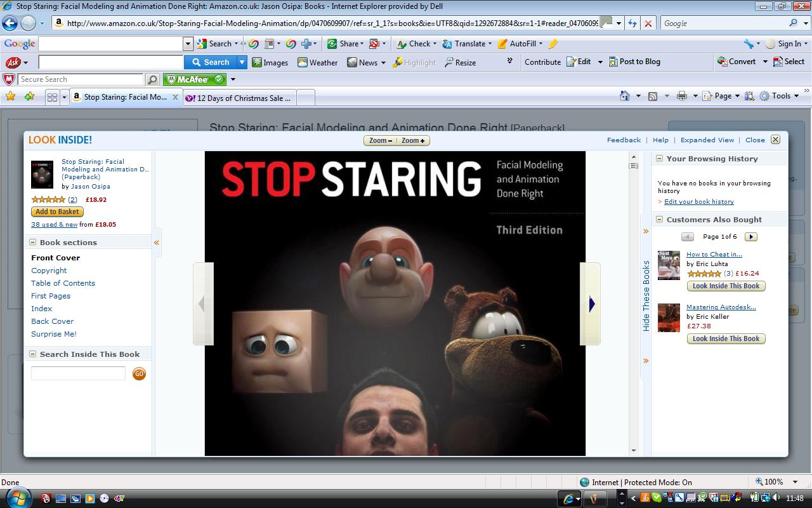Click the volume speaker tray icon
Viewport: 812px width, 508px height.
tap(775, 498)
